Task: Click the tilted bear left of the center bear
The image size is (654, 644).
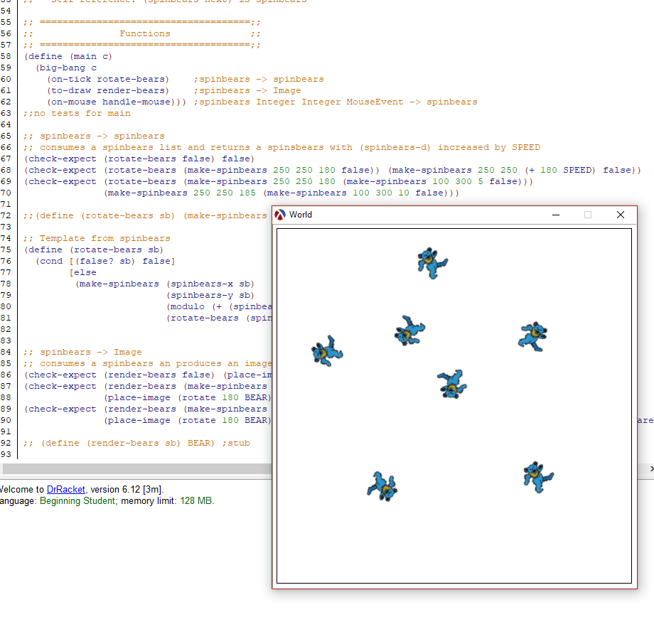Action: click(409, 331)
